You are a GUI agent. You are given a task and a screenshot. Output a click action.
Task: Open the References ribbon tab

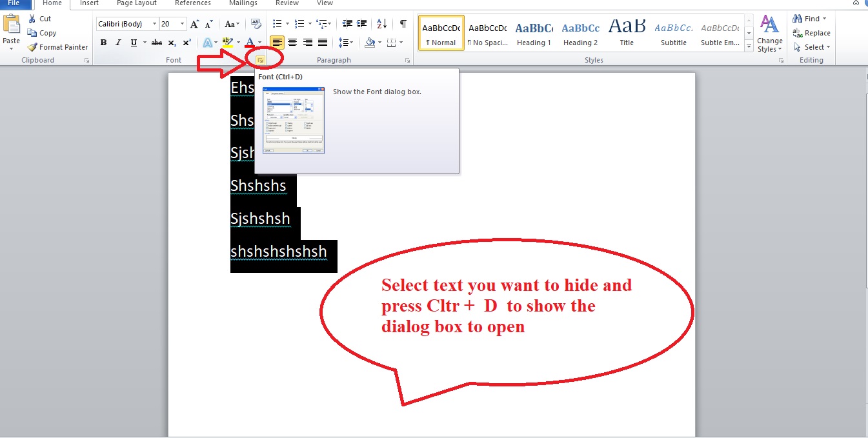192,4
